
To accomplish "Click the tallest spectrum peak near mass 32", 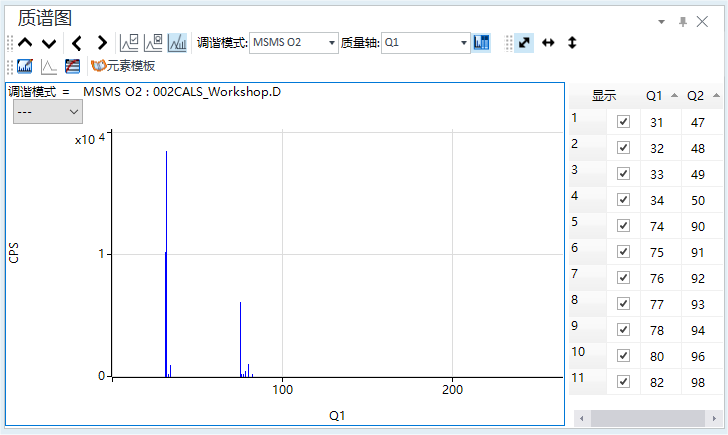I will point(166,264).
